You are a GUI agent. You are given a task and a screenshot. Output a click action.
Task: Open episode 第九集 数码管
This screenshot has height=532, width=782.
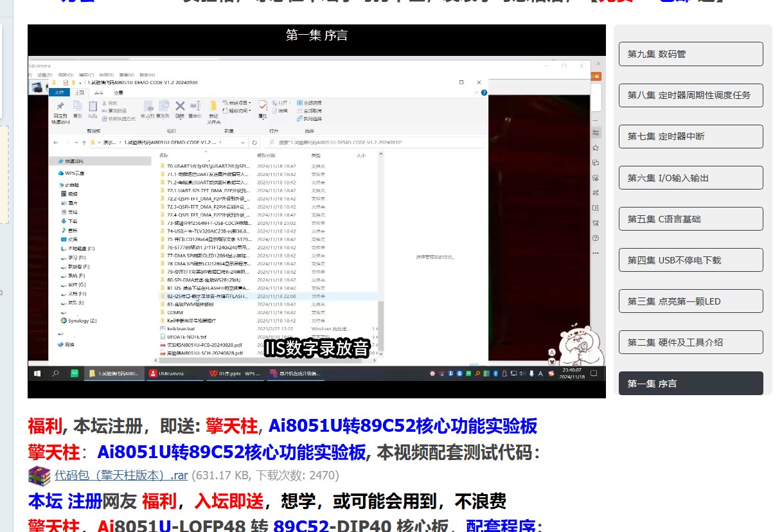[x=691, y=54]
